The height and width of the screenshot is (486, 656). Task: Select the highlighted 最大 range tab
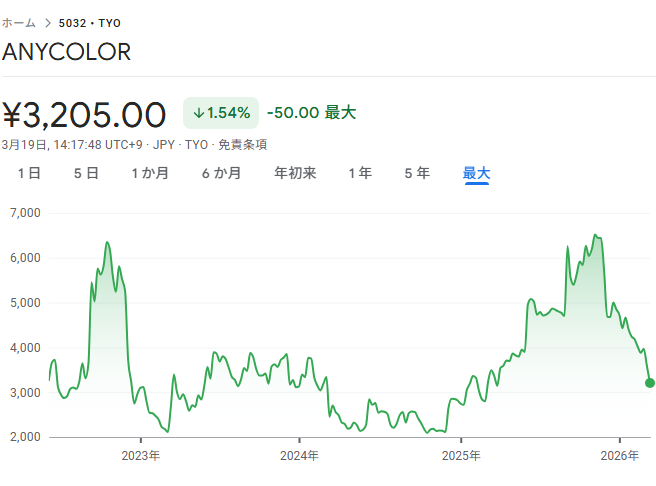click(476, 173)
